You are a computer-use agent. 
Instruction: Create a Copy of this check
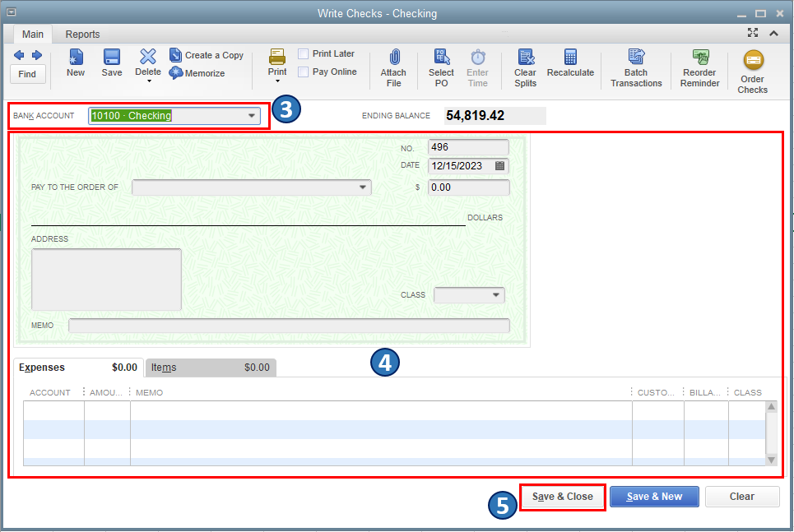pyautogui.click(x=206, y=55)
